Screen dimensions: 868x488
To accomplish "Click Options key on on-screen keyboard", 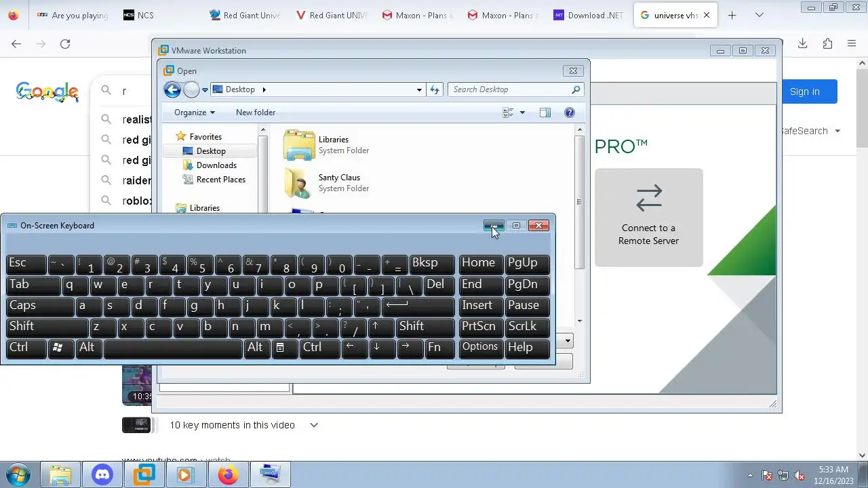I will pyautogui.click(x=480, y=348).
